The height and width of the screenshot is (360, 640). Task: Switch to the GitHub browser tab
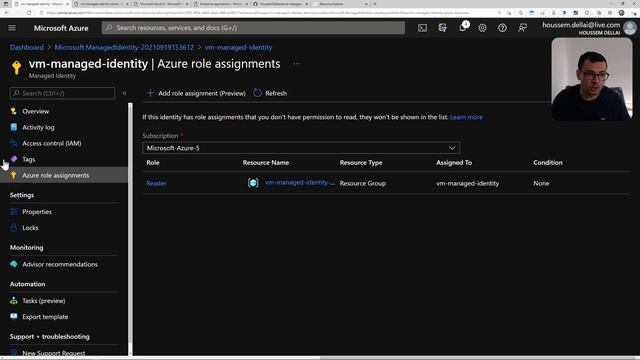pos(280,4)
